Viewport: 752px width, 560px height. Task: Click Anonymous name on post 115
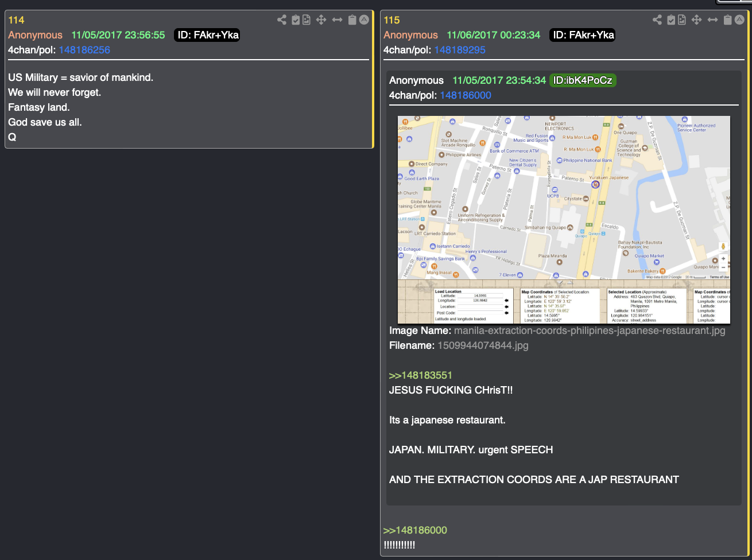(x=410, y=35)
